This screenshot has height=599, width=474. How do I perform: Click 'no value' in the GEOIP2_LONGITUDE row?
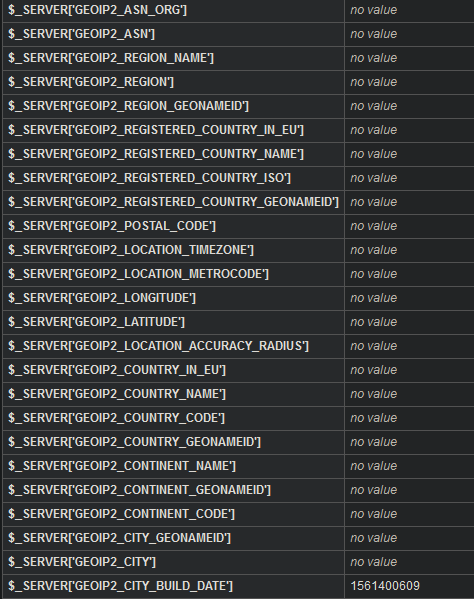tap(374, 298)
